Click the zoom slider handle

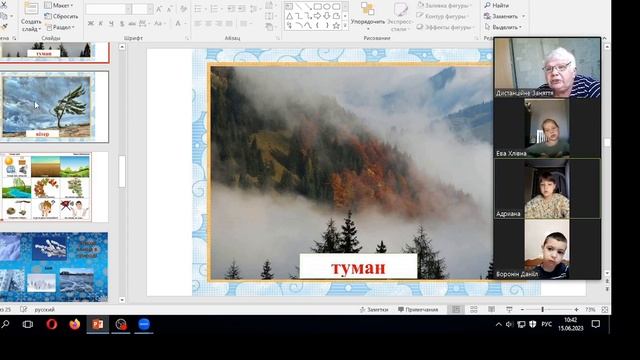pos(542,310)
